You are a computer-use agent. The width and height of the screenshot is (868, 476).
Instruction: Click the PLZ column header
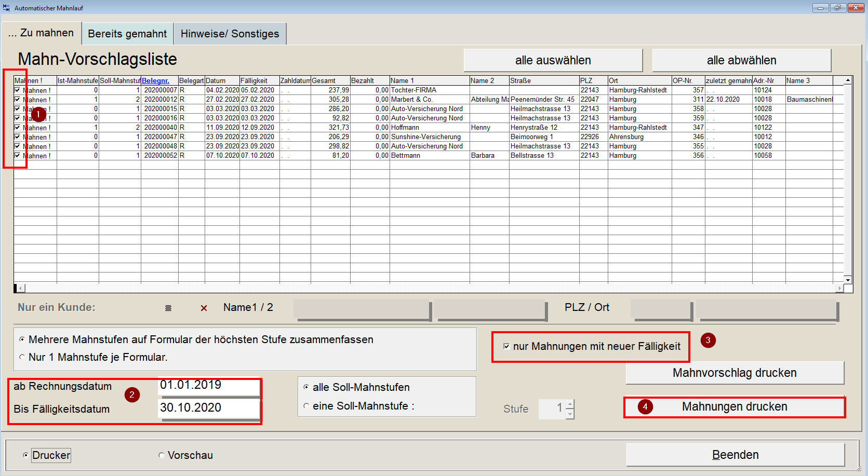[x=594, y=80]
